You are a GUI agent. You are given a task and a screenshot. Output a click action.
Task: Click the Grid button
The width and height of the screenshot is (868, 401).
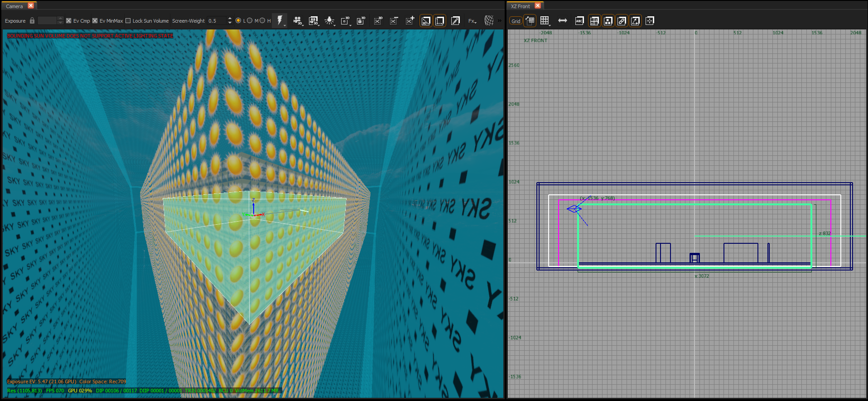coord(516,21)
